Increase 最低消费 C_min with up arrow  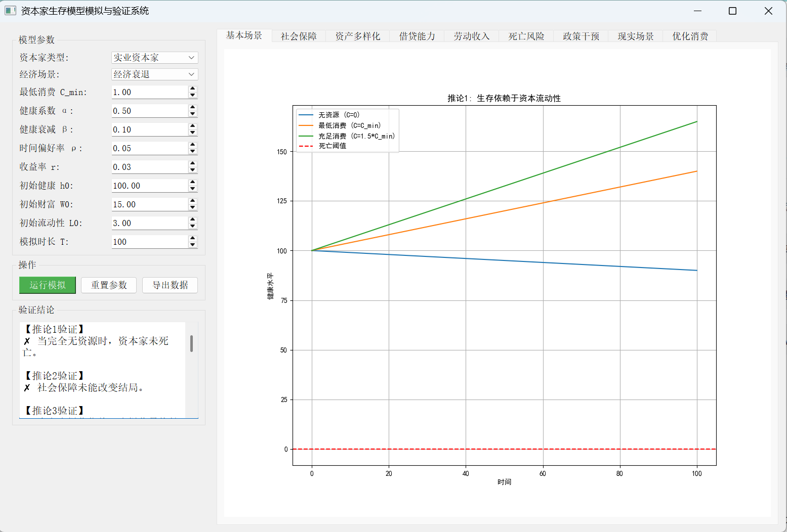[192, 89]
